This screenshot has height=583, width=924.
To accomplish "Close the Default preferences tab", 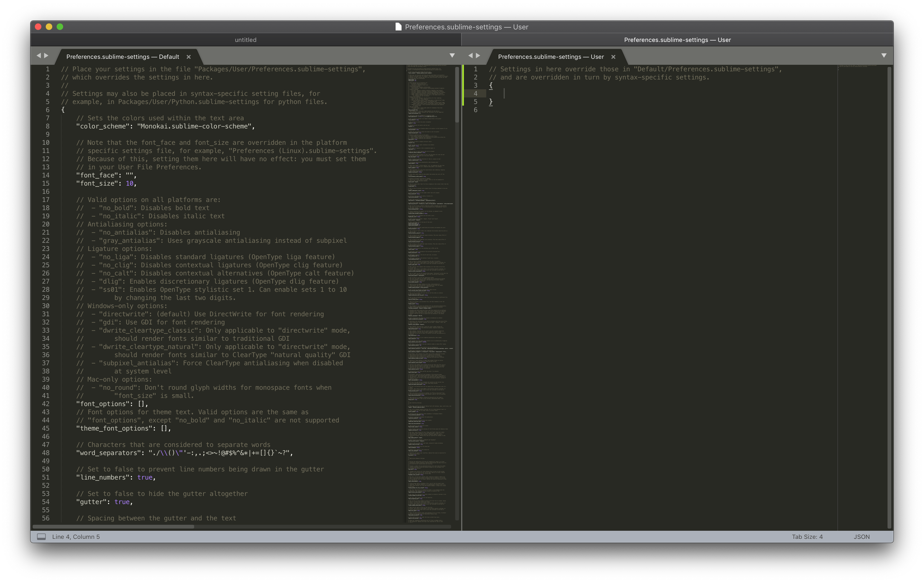I will point(188,57).
